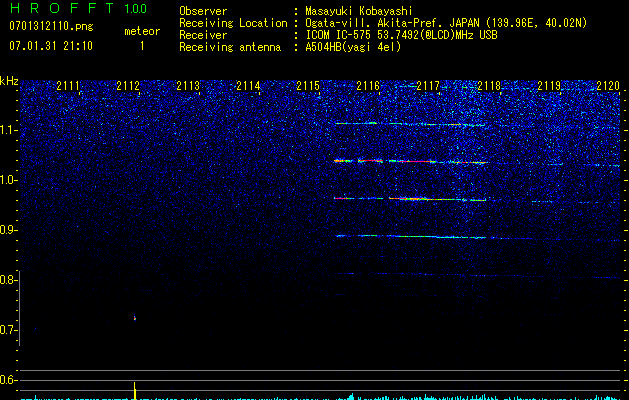Image resolution: width=629 pixels, height=400 pixels.
Task: Select the ICOM IC-575 53.7492 MHz receiver text
Action: [401, 35]
